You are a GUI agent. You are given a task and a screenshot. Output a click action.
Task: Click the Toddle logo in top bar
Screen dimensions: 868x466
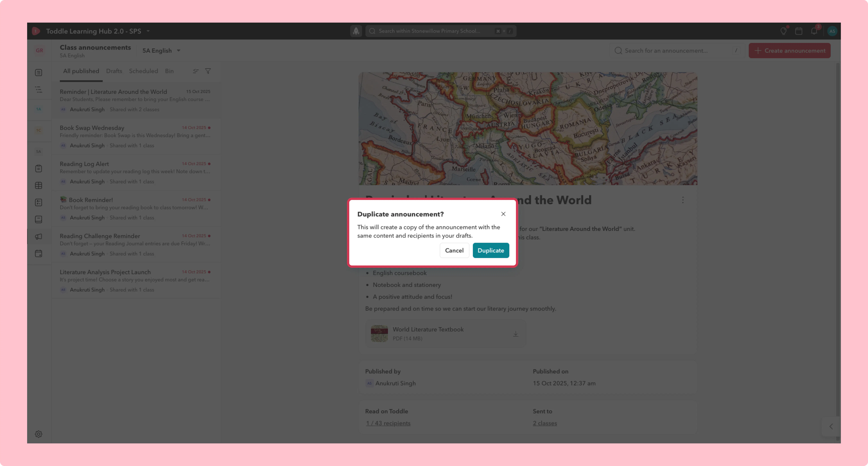pyautogui.click(x=36, y=31)
